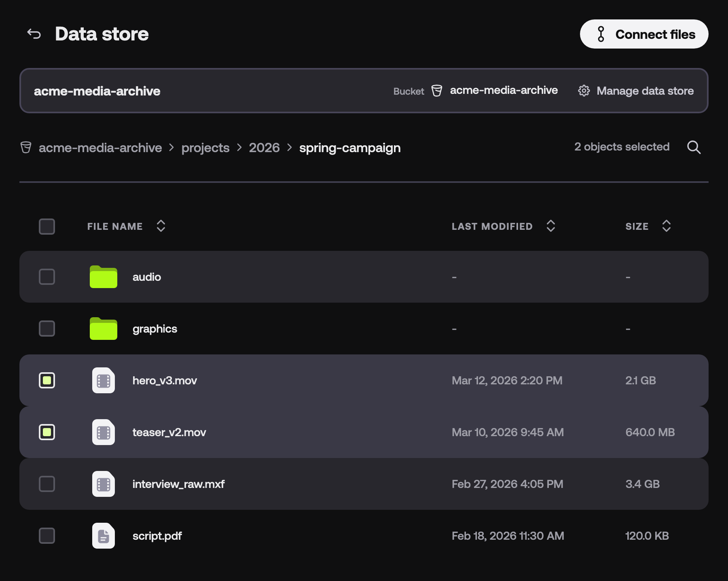The height and width of the screenshot is (581, 728).
Task: Click the teaser_v2.mov video file icon
Action: [x=104, y=432]
